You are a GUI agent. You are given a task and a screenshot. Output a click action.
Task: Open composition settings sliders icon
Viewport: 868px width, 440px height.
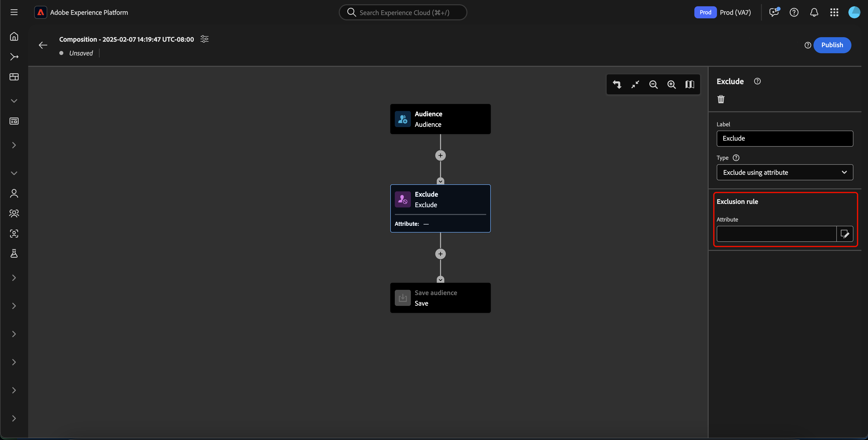[204, 39]
